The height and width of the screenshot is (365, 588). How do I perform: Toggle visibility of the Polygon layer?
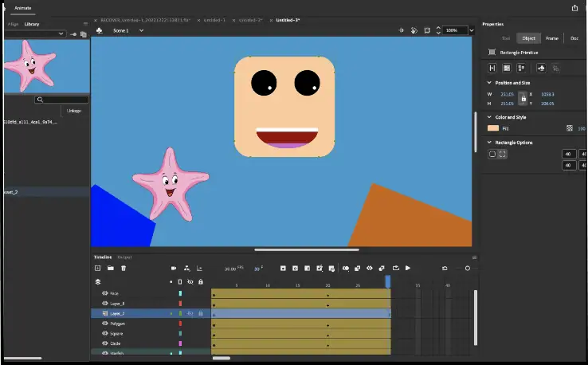[104, 324]
